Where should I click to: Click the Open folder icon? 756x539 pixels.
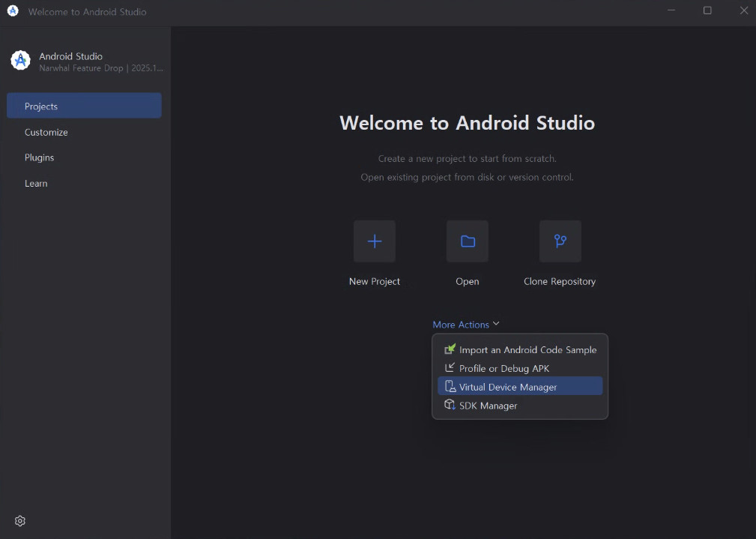[x=468, y=241]
